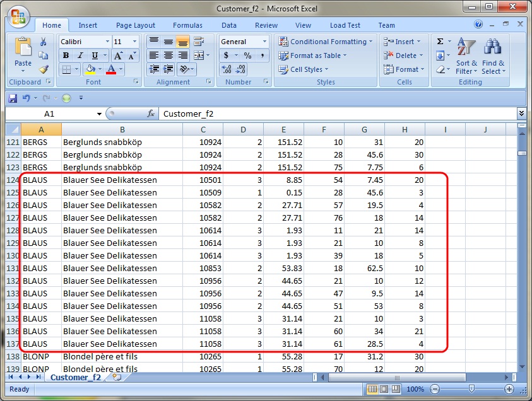The image size is (532, 401).
Task: Increase indent in the Alignment group
Action: [x=168, y=69]
